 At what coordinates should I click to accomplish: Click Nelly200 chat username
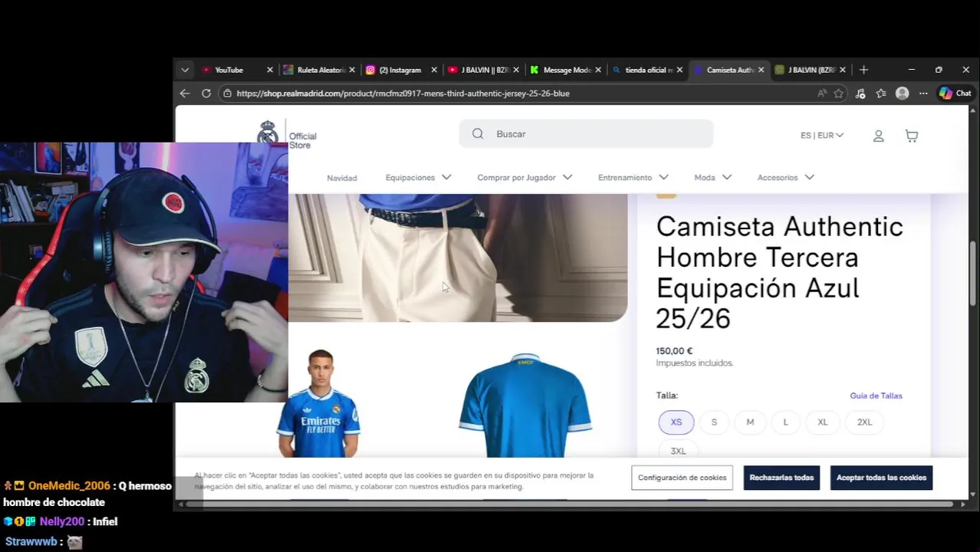coord(61,521)
